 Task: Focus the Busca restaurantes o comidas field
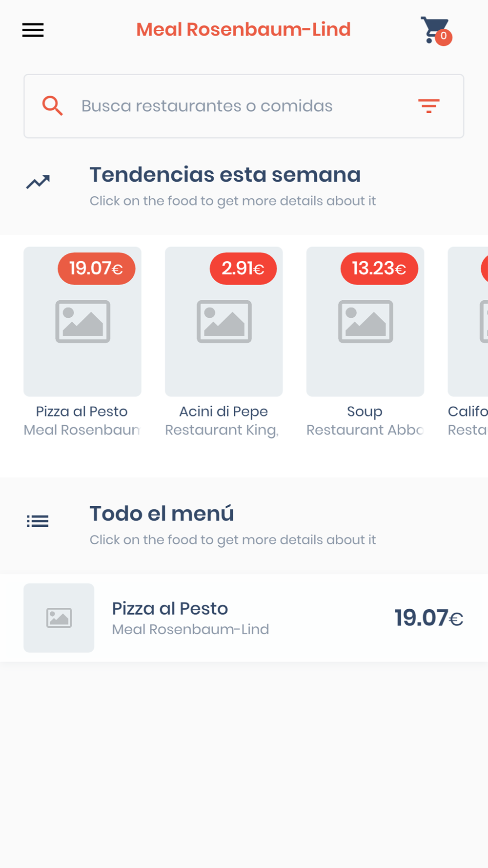click(244, 106)
